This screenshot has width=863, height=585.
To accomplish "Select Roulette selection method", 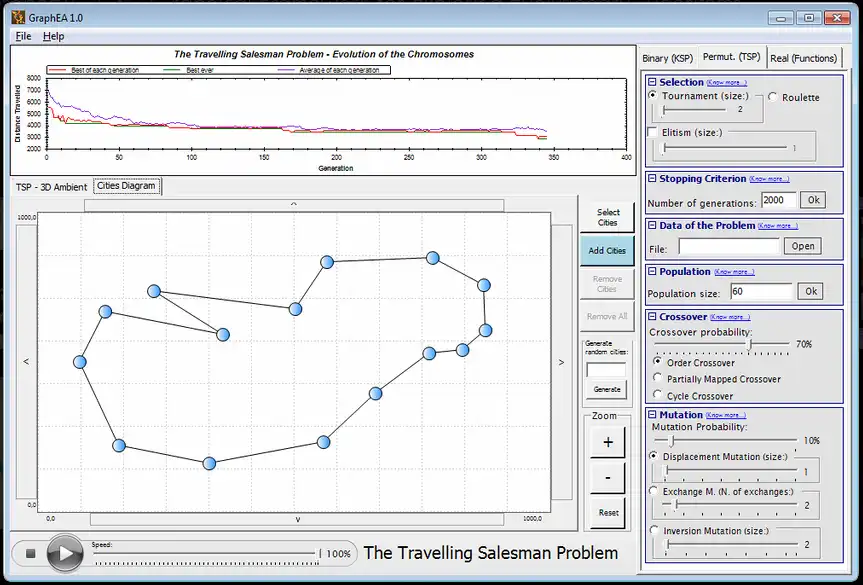I will click(x=773, y=97).
